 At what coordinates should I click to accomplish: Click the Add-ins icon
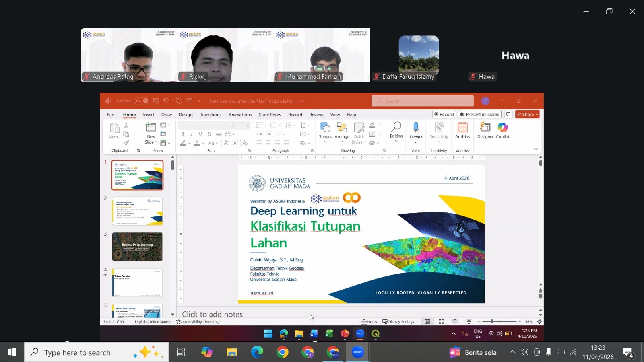point(462,128)
